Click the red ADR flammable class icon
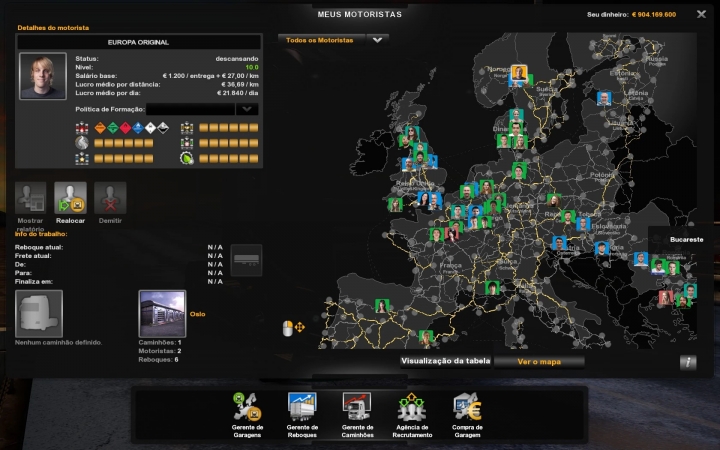720x450 pixels. [125, 128]
